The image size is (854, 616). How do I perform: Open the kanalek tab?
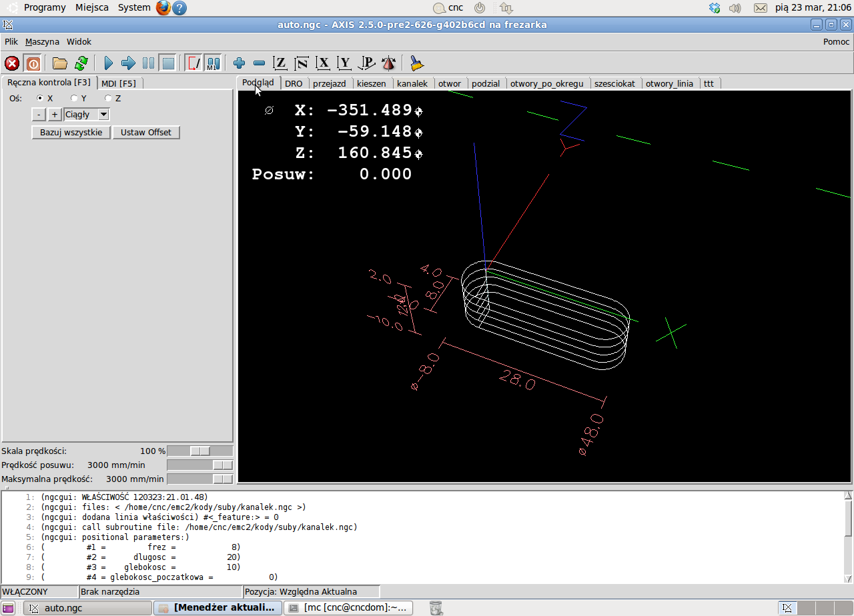point(412,83)
